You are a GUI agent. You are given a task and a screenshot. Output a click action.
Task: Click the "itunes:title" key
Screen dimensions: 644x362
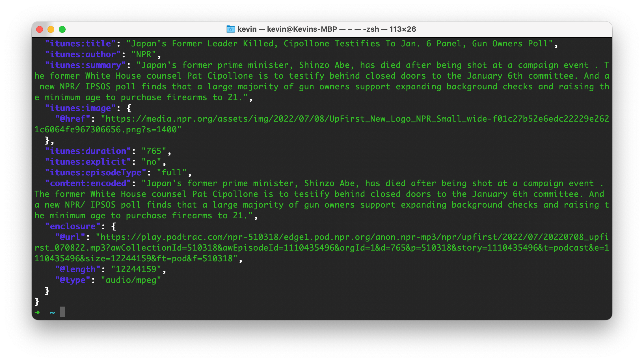tap(81, 44)
